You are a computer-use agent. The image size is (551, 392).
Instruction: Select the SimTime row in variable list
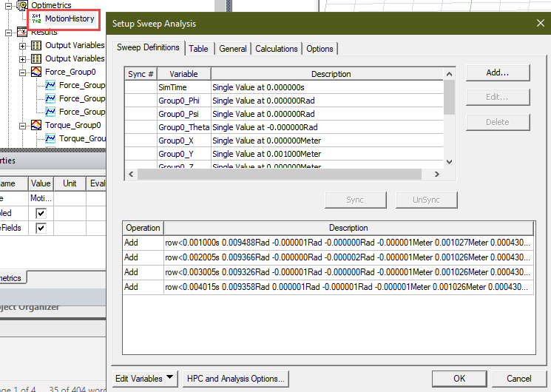coord(184,87)
